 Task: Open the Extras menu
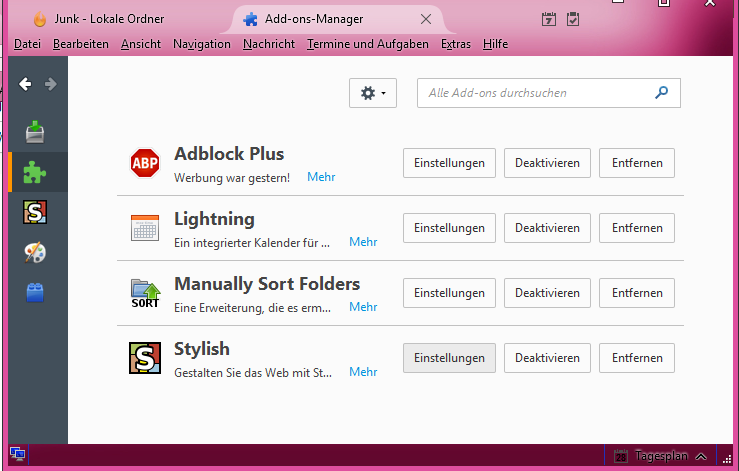pos(455,44)
